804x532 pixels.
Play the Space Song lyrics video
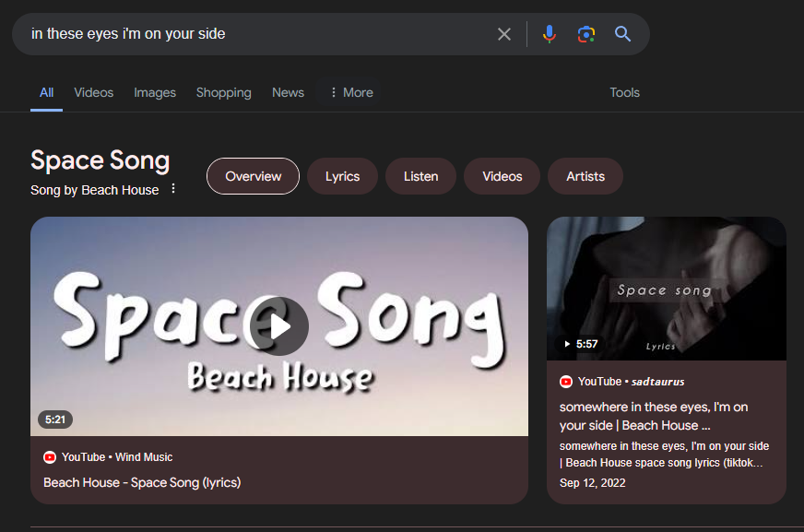point(279,326)
